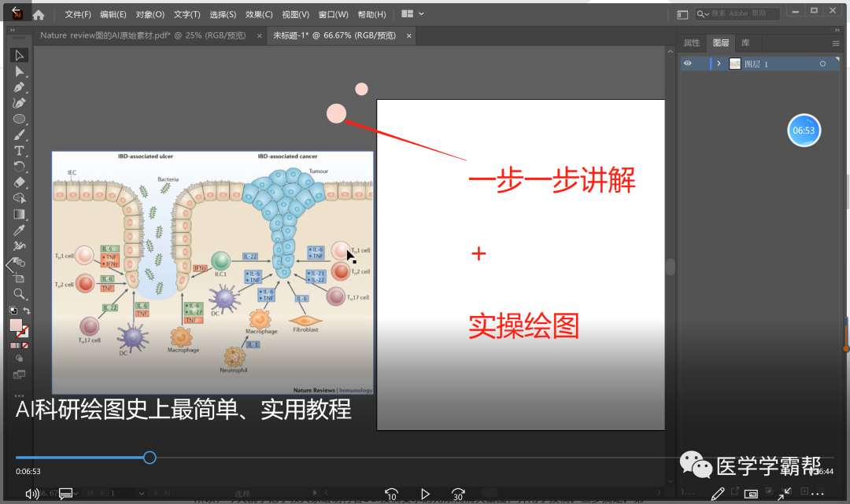Select the Curvature pen tool
The width and height of the screenshot is (850, 504).
click(x=19, y=103)
